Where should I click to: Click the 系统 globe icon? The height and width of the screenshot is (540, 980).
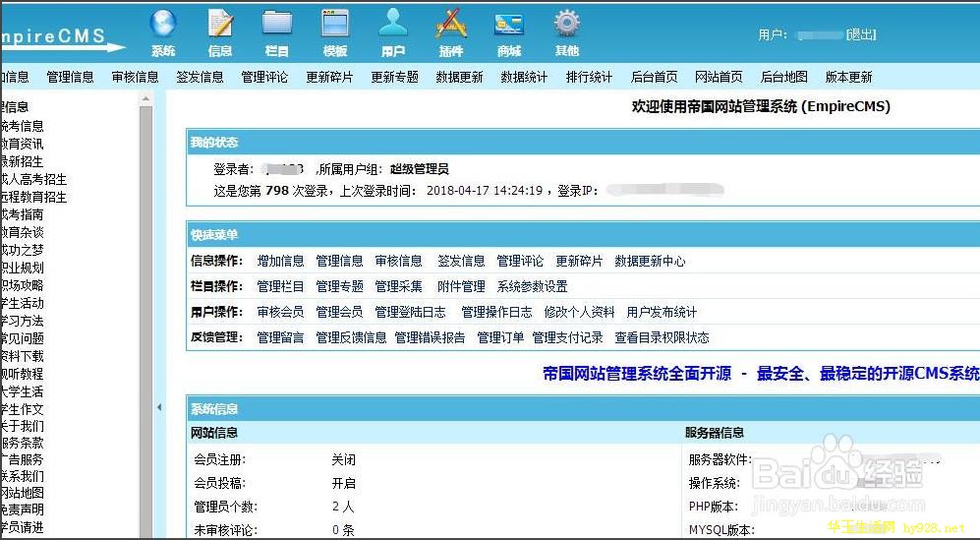[163, 25]
